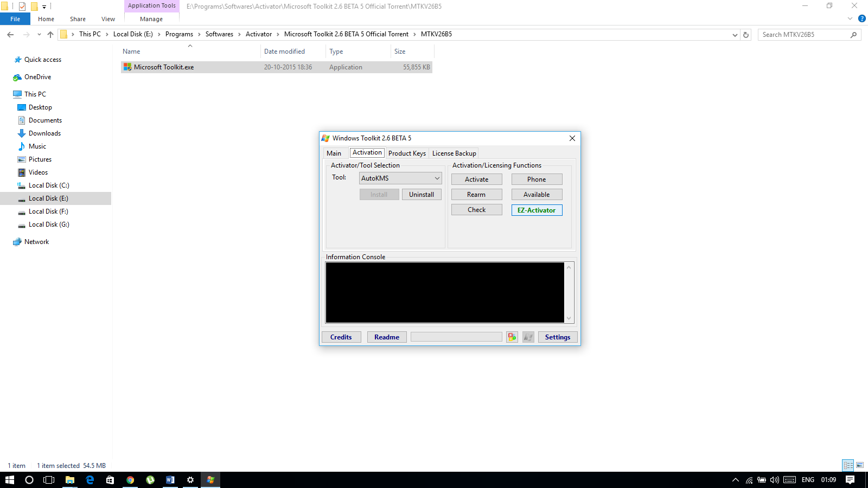
Task: Click the volume speaker tray icon
Action: point(775,480)
